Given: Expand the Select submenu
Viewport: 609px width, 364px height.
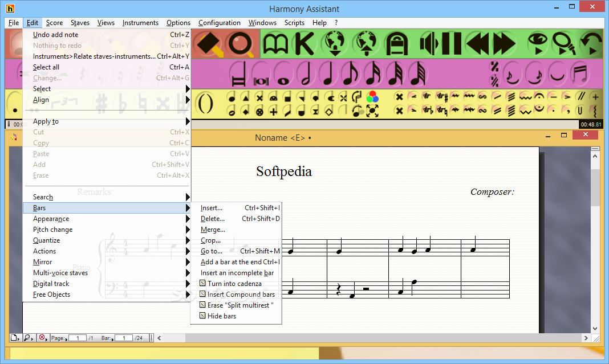Looking at the screenshot, I should point(107,89).
